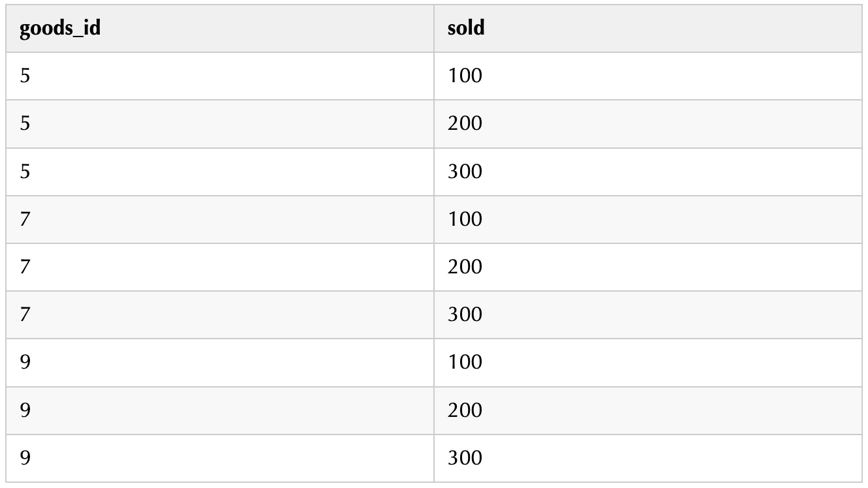Pick sold value 100 for goods_id 9
Screen dimensions: 868x488
(x=465, y=362)
